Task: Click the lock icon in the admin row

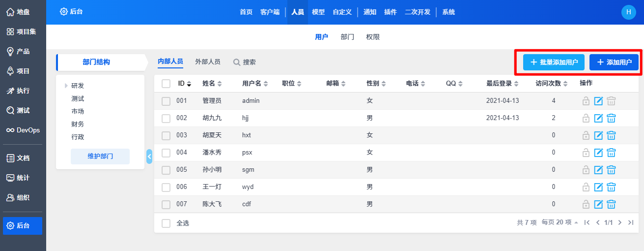Action: pos(586,101)
